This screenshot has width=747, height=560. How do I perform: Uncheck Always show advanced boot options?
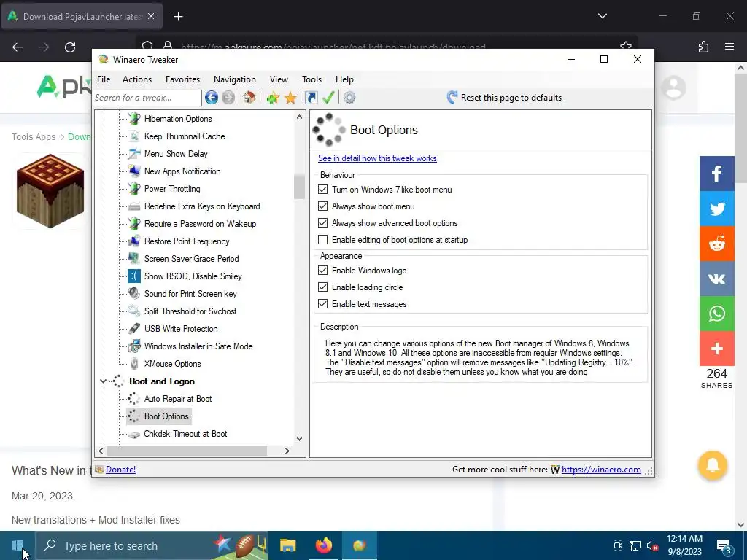[323, 223]
